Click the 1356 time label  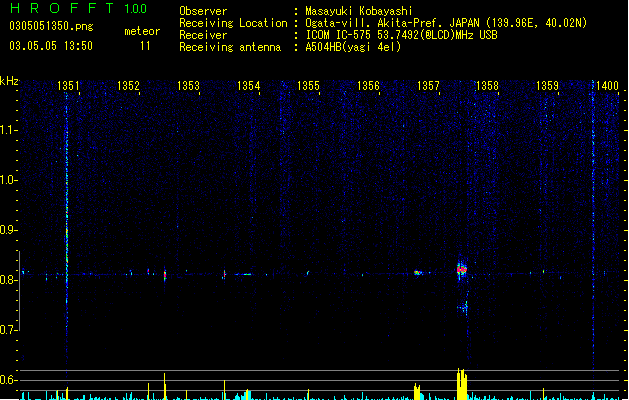coord(368,86)
